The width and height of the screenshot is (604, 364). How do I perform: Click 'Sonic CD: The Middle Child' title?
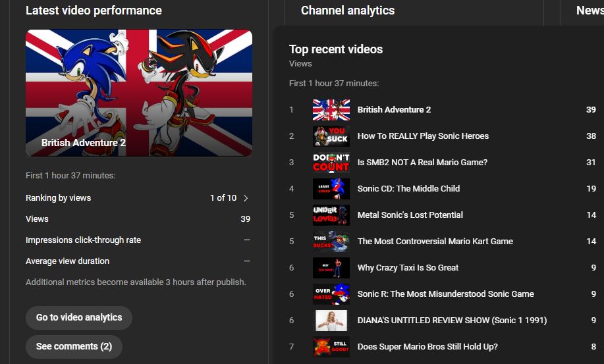click(x=408, y=188)
